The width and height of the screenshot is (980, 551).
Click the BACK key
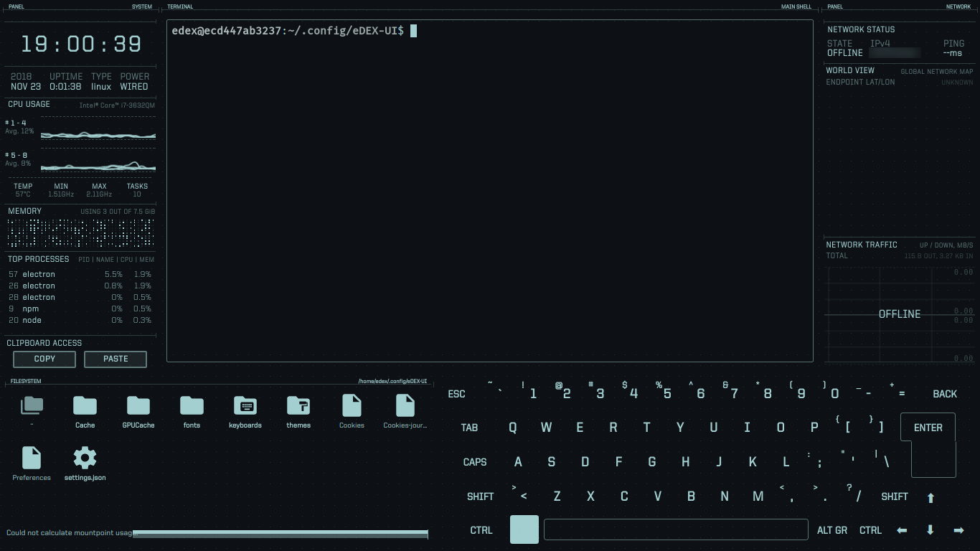pos(945,394)
